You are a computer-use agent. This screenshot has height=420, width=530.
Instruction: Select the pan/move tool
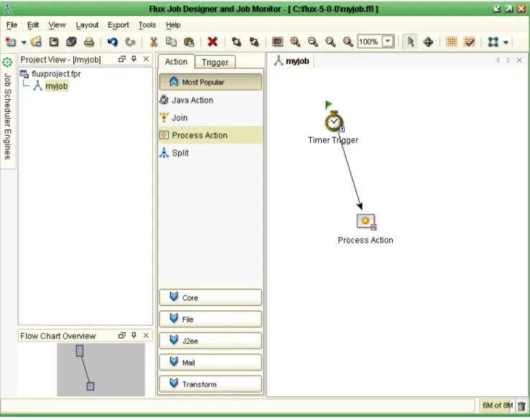pos(428,42)
